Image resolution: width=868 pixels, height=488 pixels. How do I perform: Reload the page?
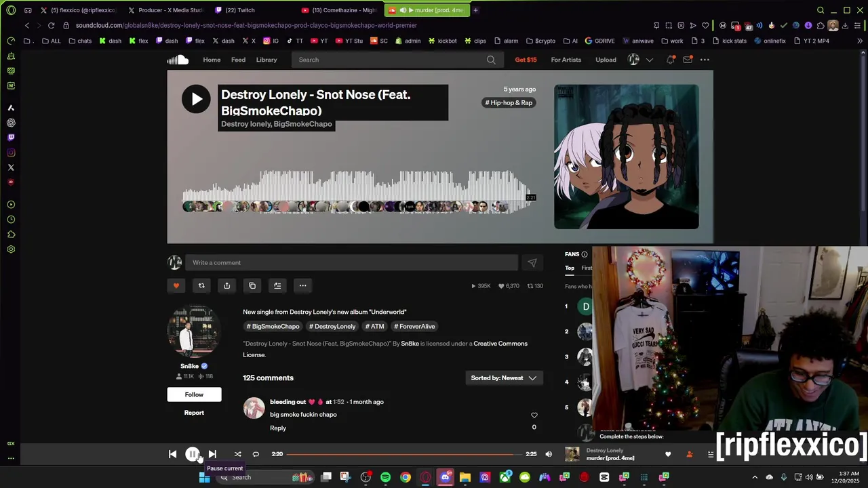[x=51, y=26]
